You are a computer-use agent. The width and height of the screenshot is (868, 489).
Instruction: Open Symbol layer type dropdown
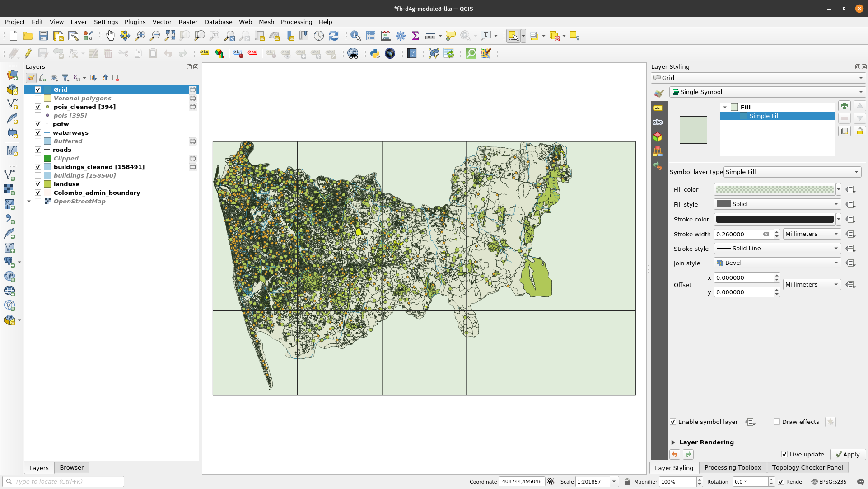click(792, 172)
